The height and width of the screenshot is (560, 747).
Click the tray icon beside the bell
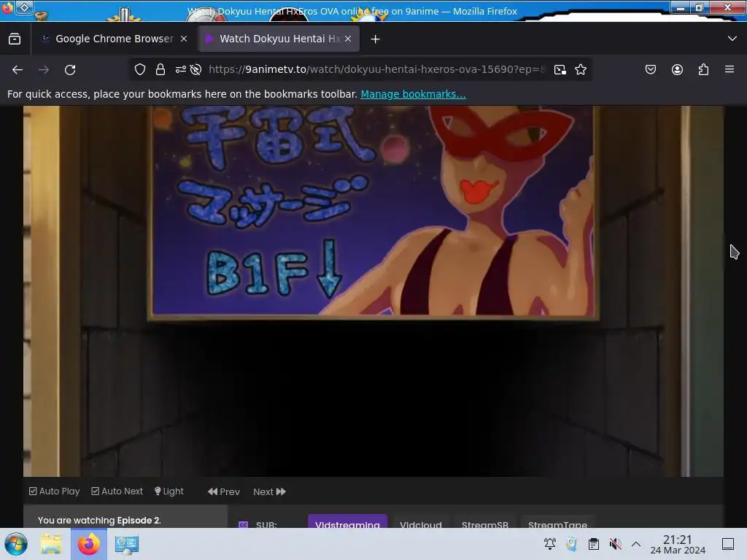[572, 544]
